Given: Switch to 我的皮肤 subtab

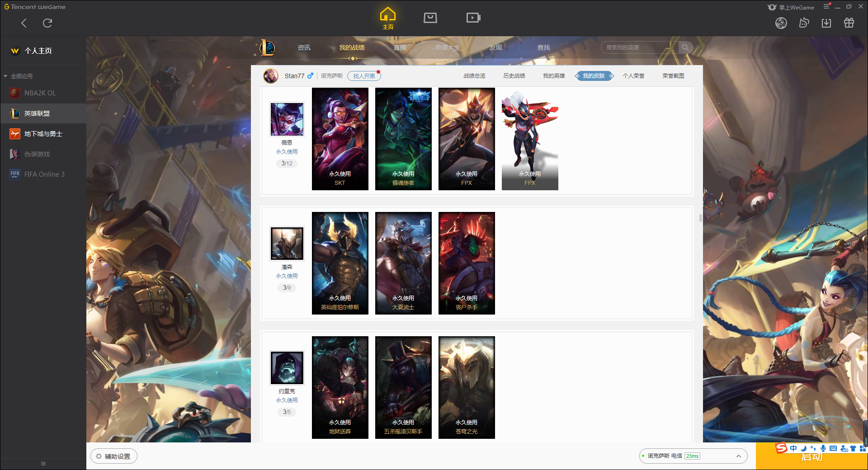Looking at the screenshot, I should (594, 76).
